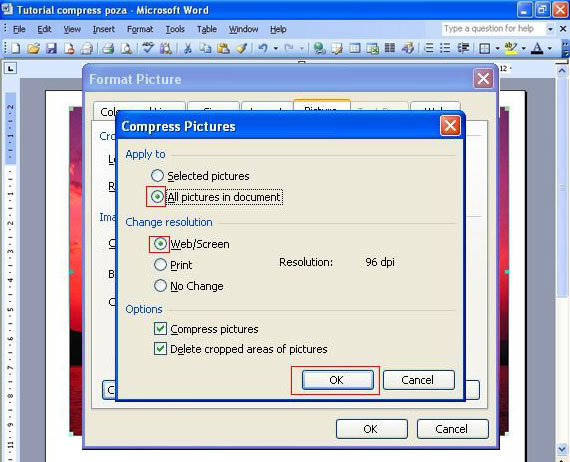This screenshot has height=462, width=570.
Task: Open a file with the Open folder icon
Action: pyautogui.click(x=33, y=48)
